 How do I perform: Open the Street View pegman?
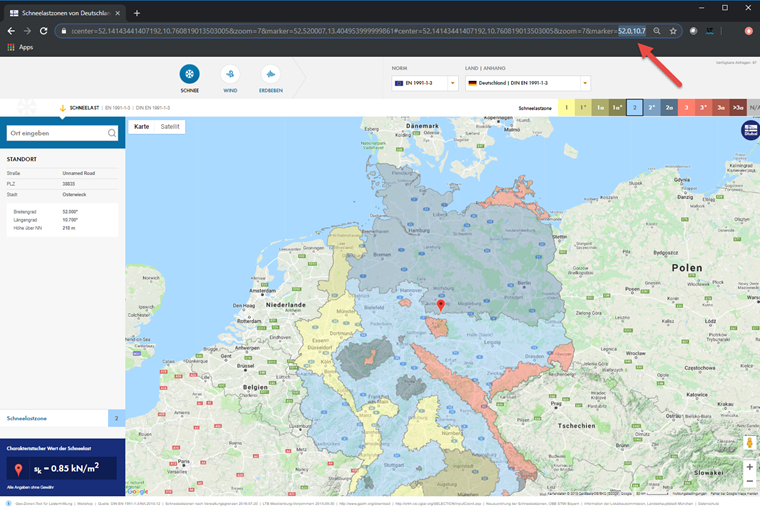click(749, 443)
